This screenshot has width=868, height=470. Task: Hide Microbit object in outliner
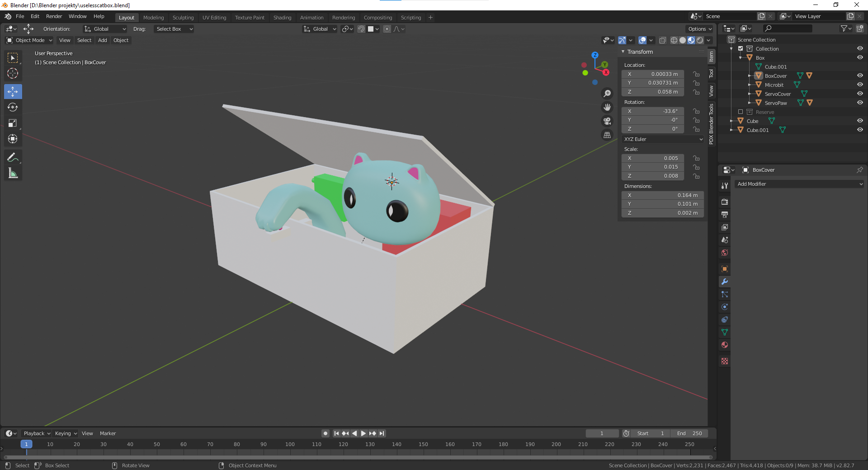[860, 85]
